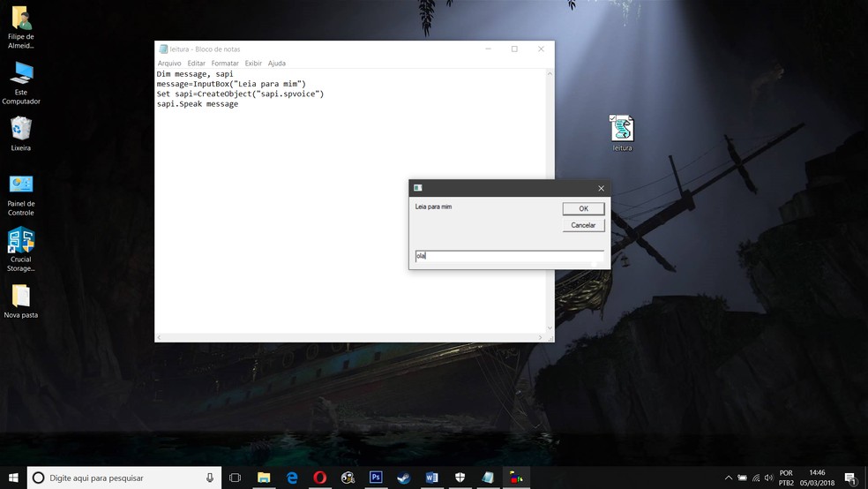Select the Painel de Controle desktop icon
The width and height of the screenshot is (868, 489).
click(21, 185)
